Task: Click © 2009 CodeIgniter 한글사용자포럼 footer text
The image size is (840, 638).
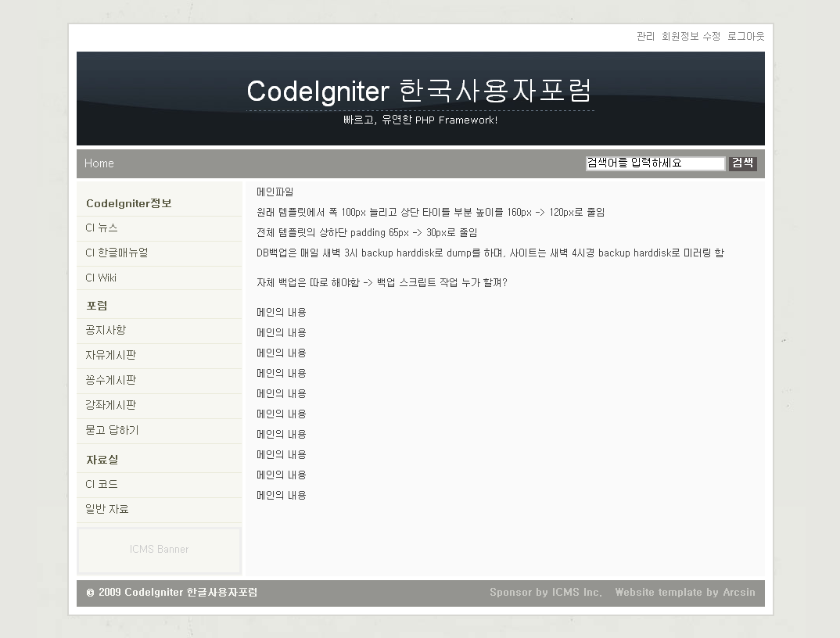Action: click(172, 593)
